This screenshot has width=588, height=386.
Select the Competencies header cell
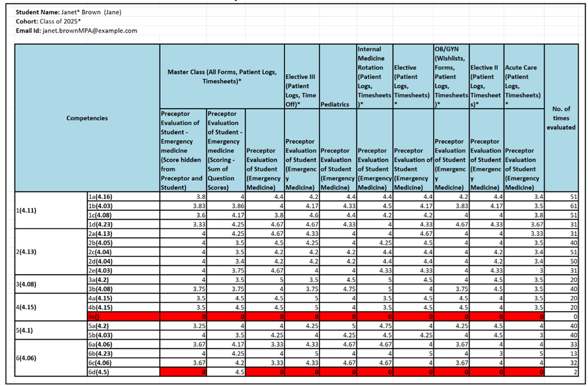click(x=87, y=118)
